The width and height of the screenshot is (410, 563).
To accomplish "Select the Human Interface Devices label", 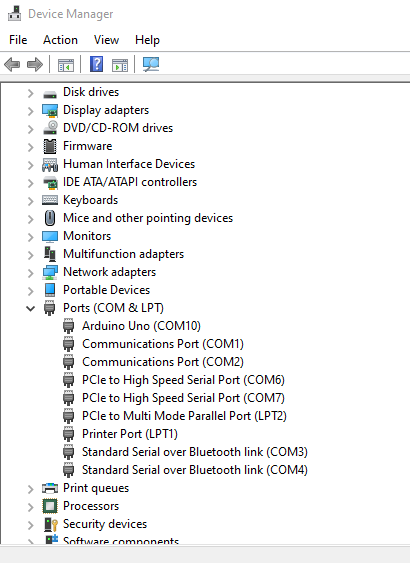I will (x=129, y=164).
